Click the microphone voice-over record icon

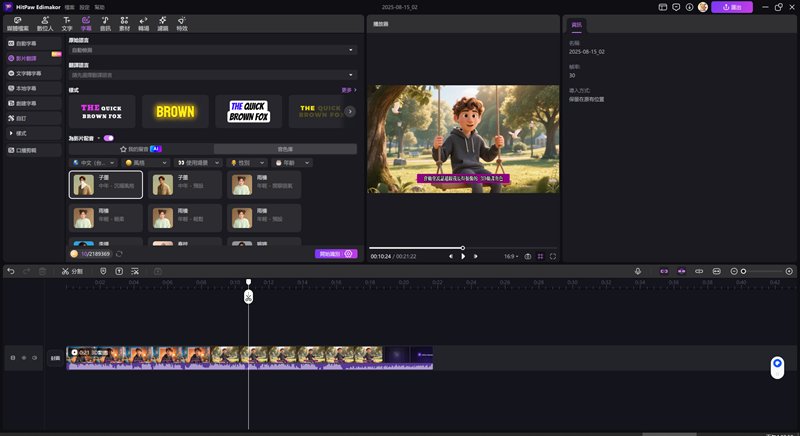click(x=638, y=271)
